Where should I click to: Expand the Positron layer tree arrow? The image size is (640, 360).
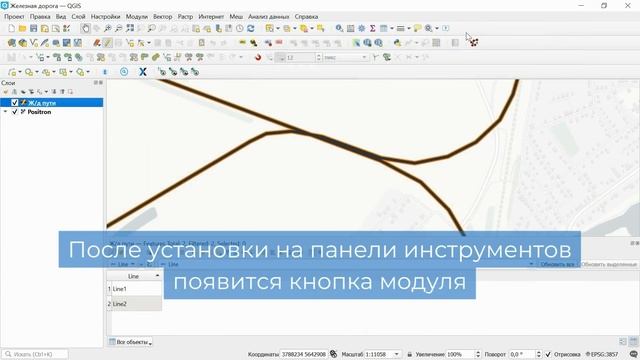point(5,111)
